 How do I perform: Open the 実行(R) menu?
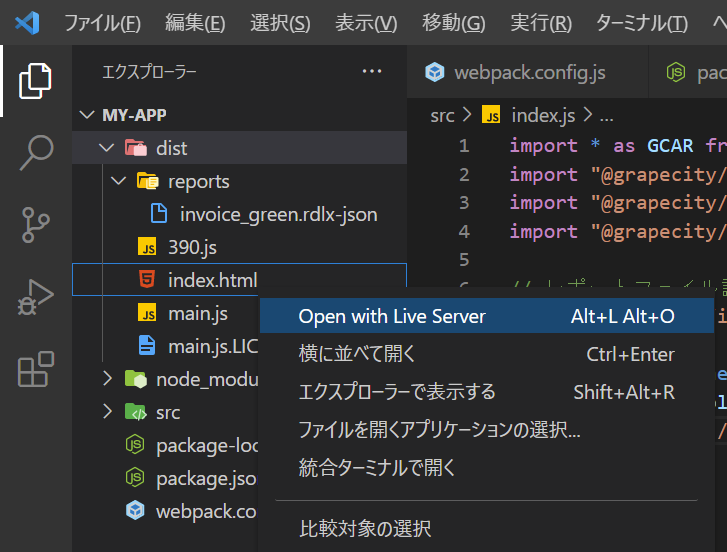click(541, 23)
